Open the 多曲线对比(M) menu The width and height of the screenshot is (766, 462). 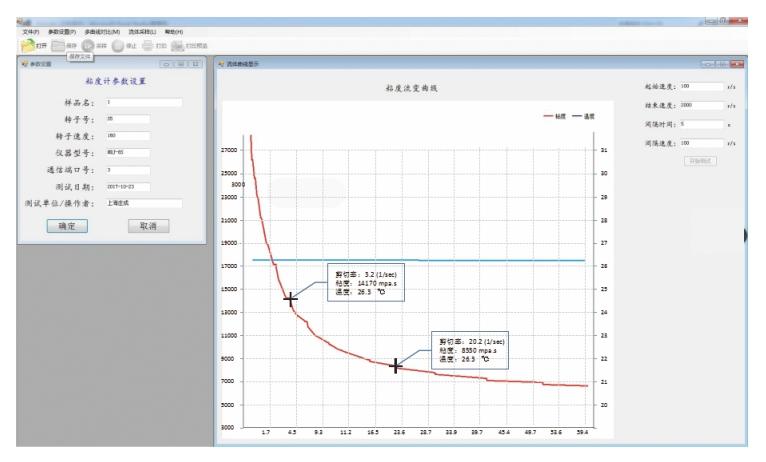(x=102, y=32)
